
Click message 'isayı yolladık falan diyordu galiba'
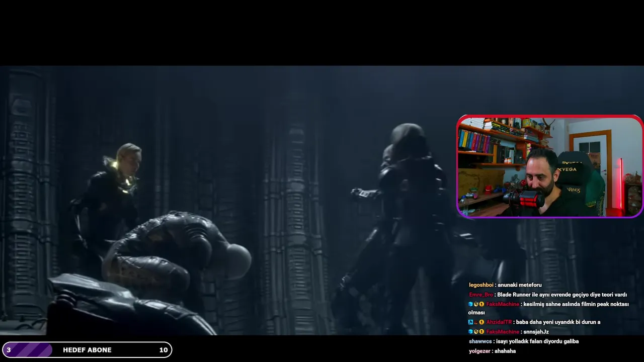(537, 341)
